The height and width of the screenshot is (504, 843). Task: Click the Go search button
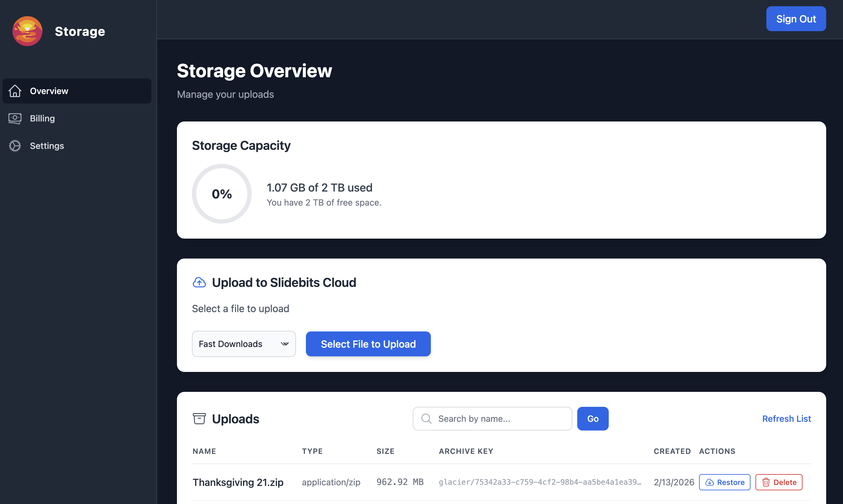coord(593,418)
